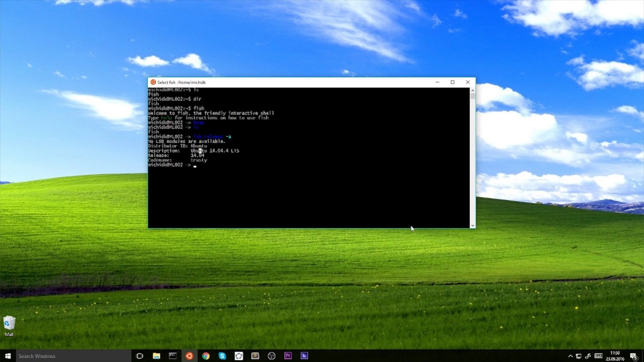Image resolution: width=644 pixels, height=362 pixels.
Task: Close the fish terminal window
Action: [x=467, y=82]
